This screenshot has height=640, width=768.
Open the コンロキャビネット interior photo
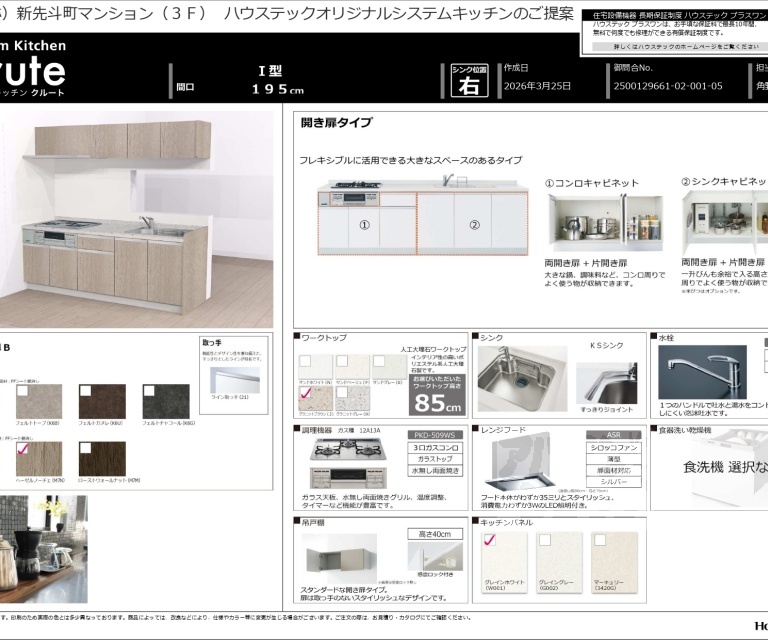point(605,223)
